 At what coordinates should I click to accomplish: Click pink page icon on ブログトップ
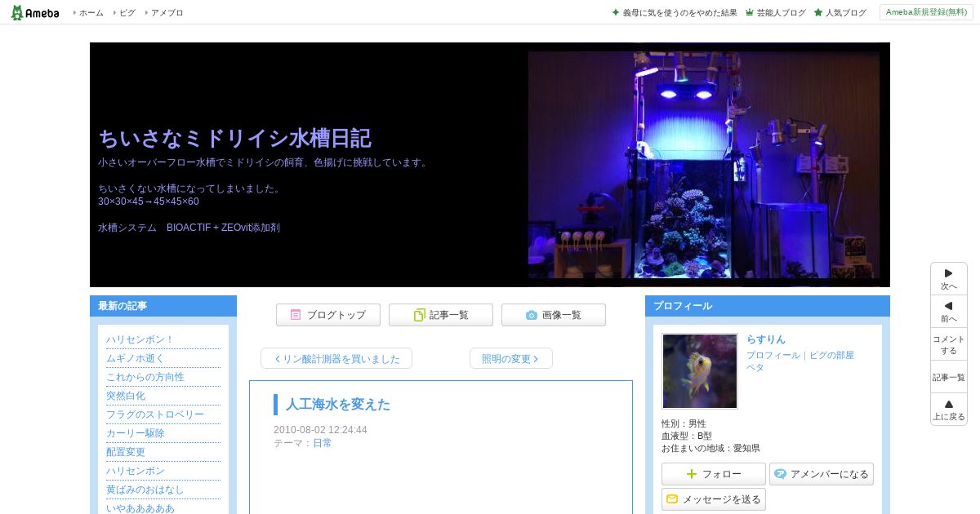[x=296, y=315]
